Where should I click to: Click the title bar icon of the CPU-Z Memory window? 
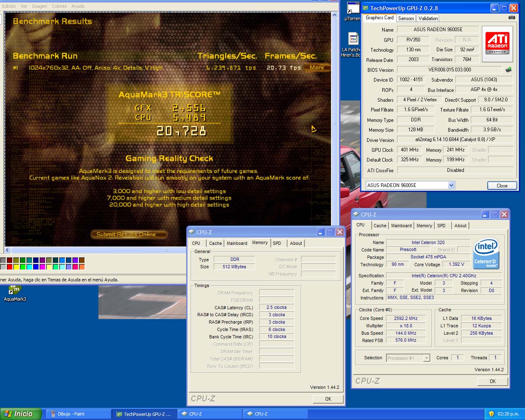coord(192,232)
